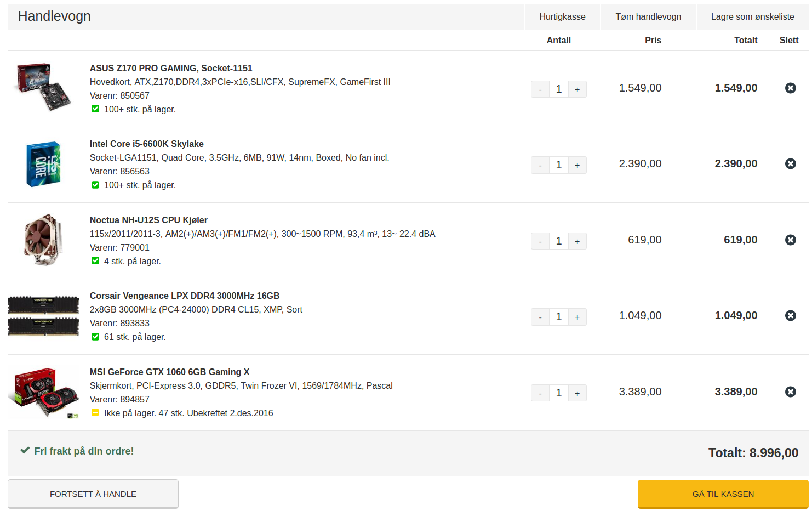Remove Noctua NH-U12S cooler from cart
Viewport: 812px width, 516px height.
tap(790, 240)
